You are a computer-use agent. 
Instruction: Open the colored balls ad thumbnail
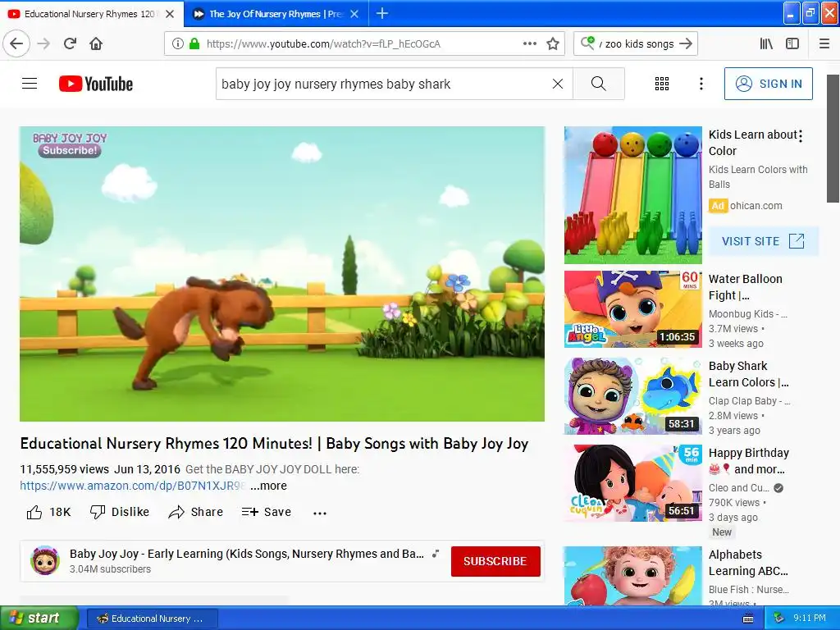pos(633,195)
